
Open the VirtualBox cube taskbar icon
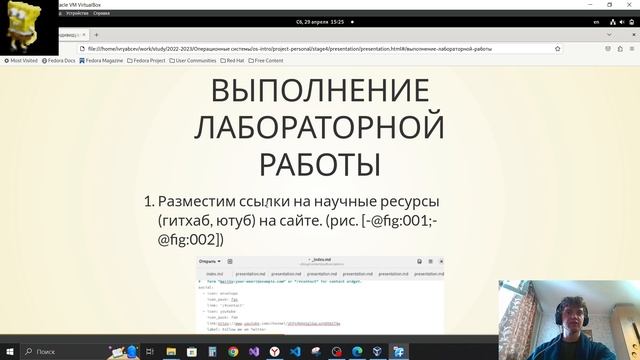(378, 351)
